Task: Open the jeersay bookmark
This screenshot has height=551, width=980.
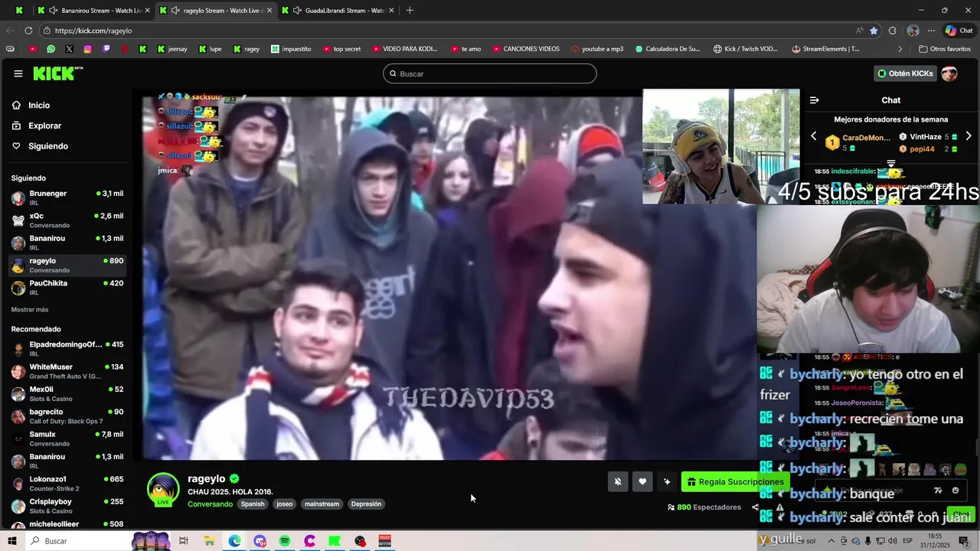Action: pos(172,49)
